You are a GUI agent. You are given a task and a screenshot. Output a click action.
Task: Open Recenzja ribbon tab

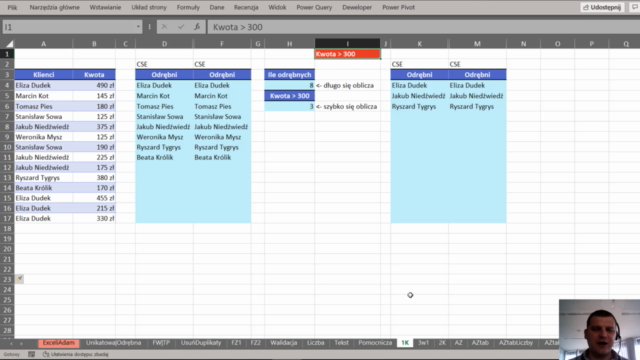point(246,7)
